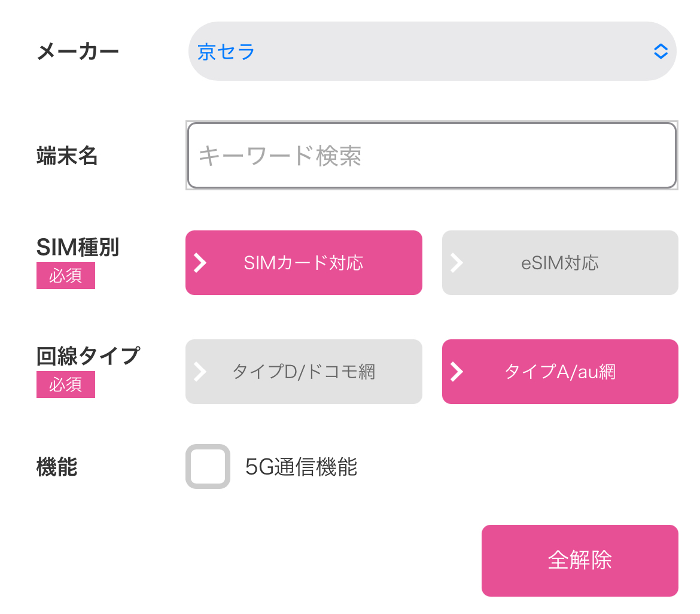
Task: Click the 必須 badge under 回線タイプ
Action: (x=65, y=385)
